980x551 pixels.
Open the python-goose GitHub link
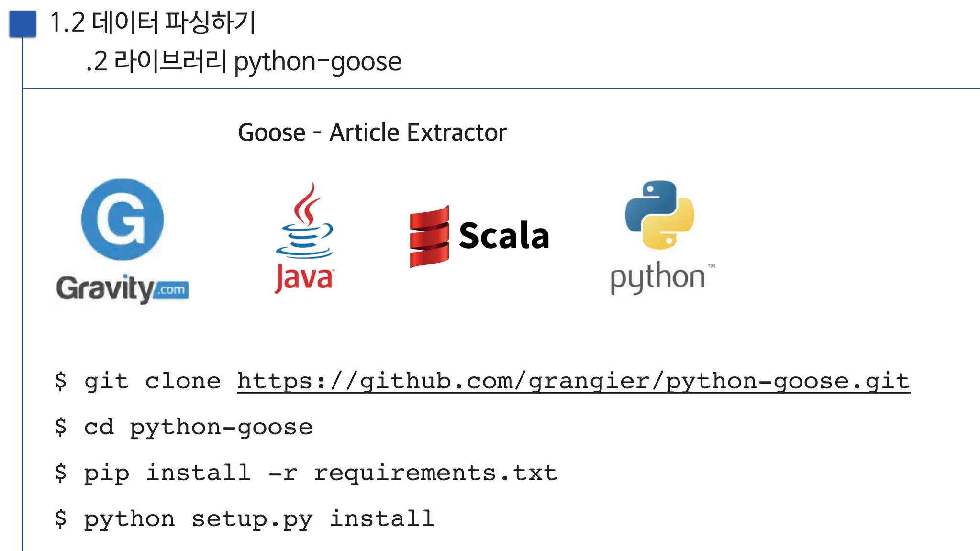[573, 382]
